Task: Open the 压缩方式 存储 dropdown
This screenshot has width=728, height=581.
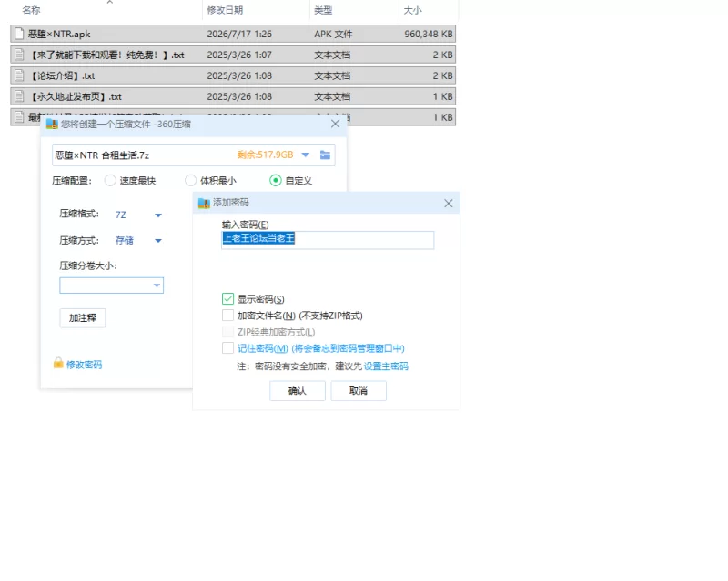Action: tap(157, 240)
